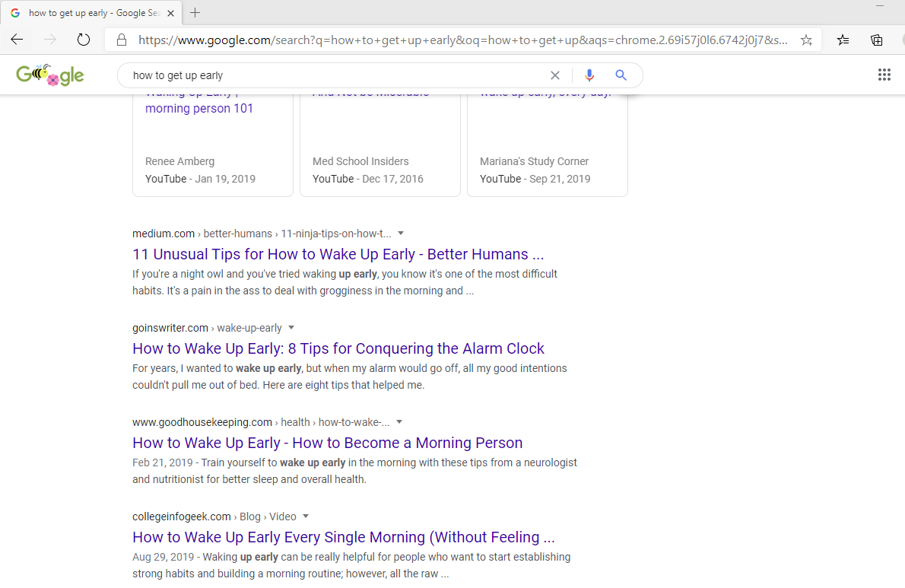Open '11 Unusual Tips for How to Wake Up Early'
This screenshot has height=588, width=905.
coord(338,254)
